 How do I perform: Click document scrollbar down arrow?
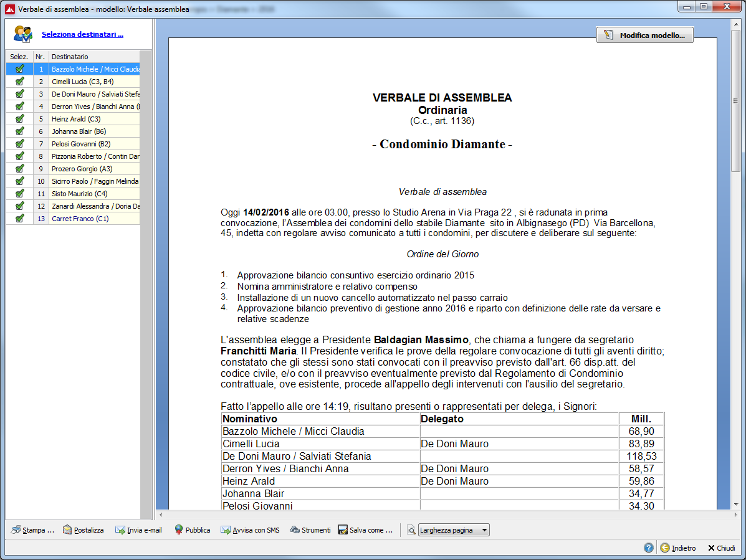pos(735,505)
